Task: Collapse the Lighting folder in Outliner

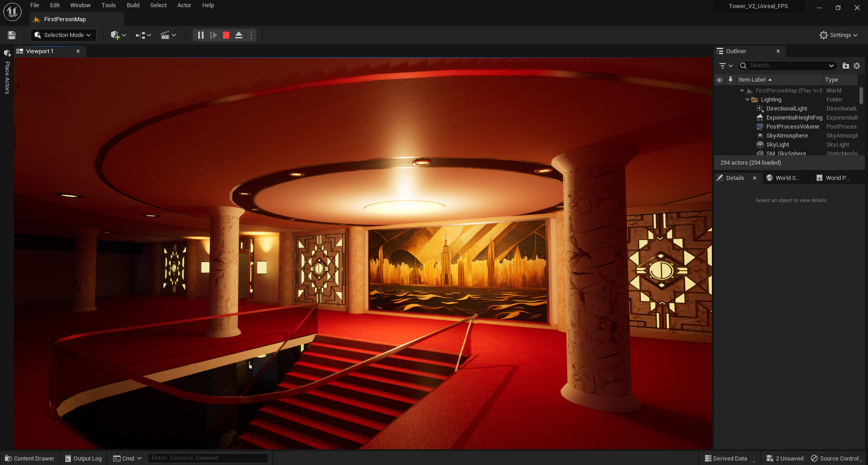Action: (747, 99)
